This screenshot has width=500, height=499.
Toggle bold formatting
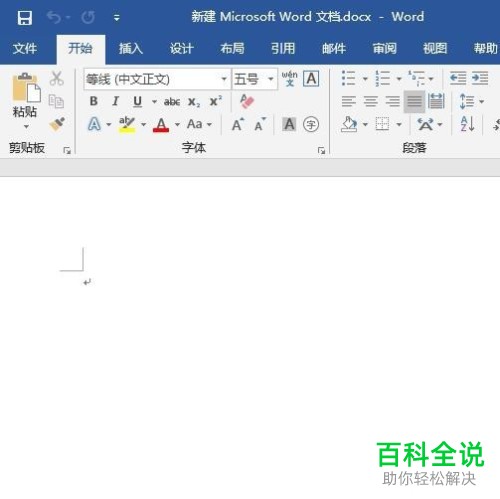coord(94,101)
